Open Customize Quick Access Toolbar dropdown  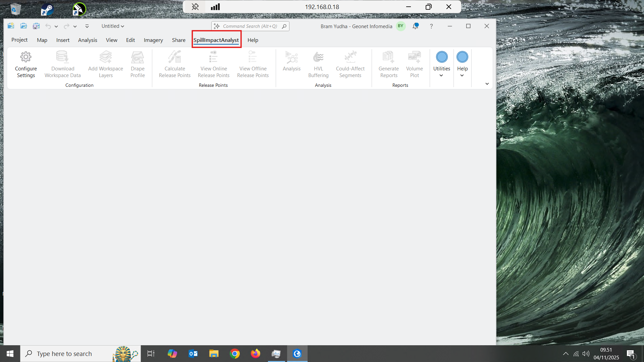pos(87,26)
